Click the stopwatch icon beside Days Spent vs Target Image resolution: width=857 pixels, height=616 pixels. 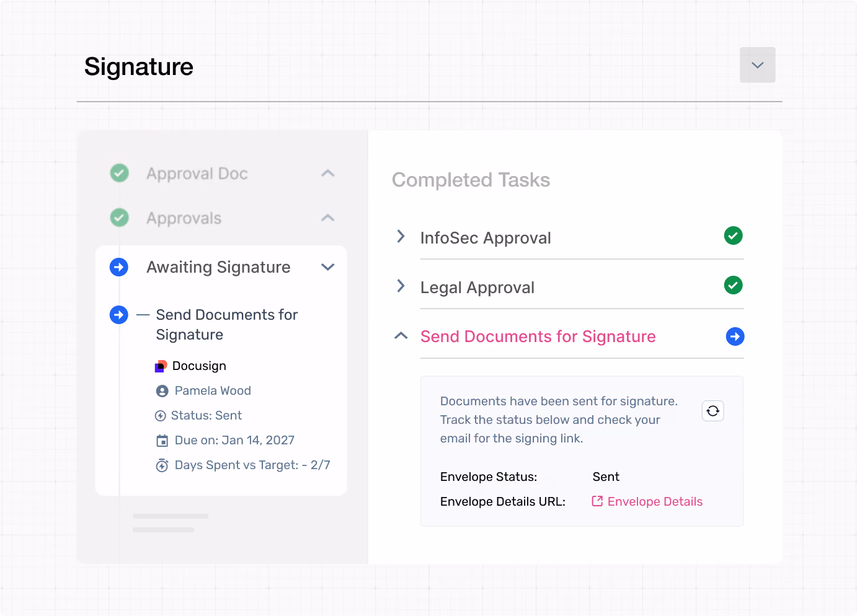[x=162, y=465]
